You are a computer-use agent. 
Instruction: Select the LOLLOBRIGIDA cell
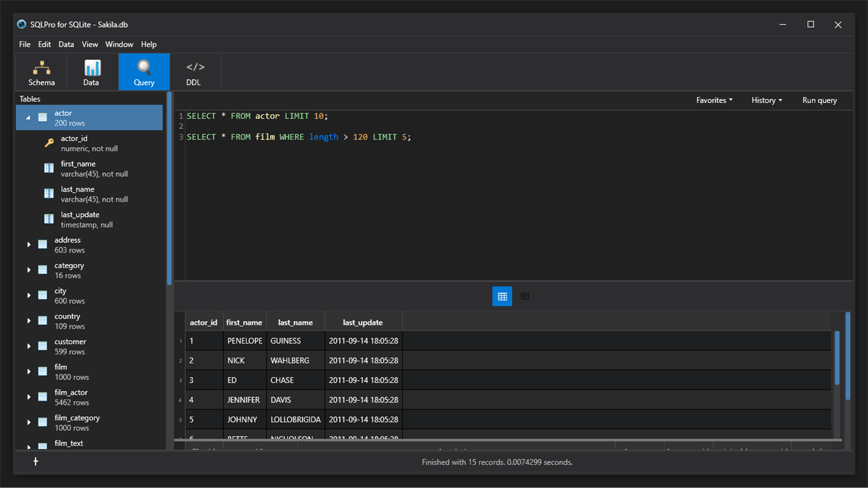tap(295, 419)
